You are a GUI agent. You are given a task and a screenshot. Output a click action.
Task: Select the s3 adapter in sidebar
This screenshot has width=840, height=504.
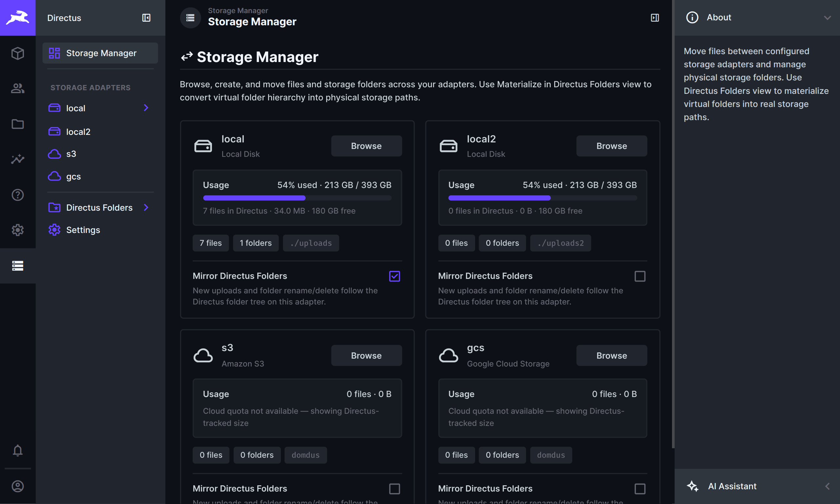[100, 154]
